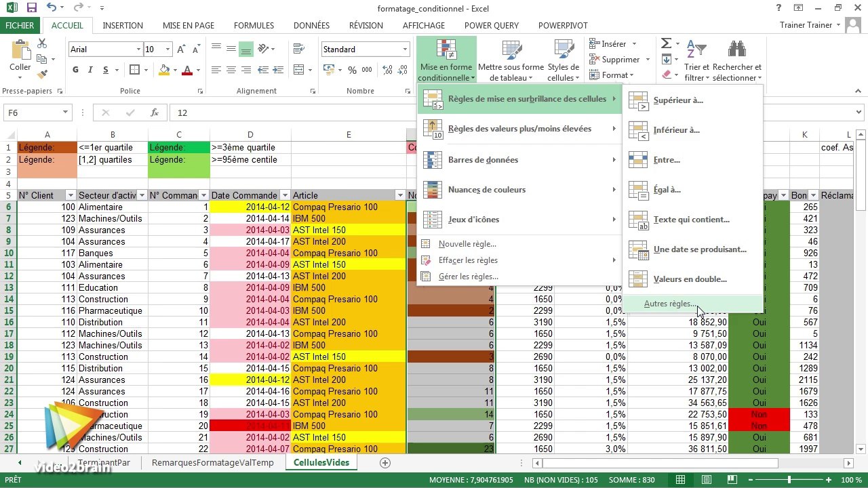Viewport: 868px width, 488px height.
Task: Open the Standard number format dropdown
Action: coord(406,49)
